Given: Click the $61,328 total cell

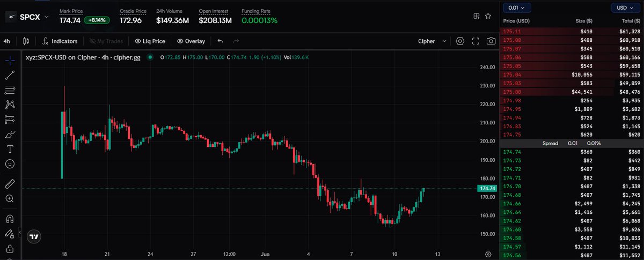Looking at the screenshot, I should click(x=630, y=32).
